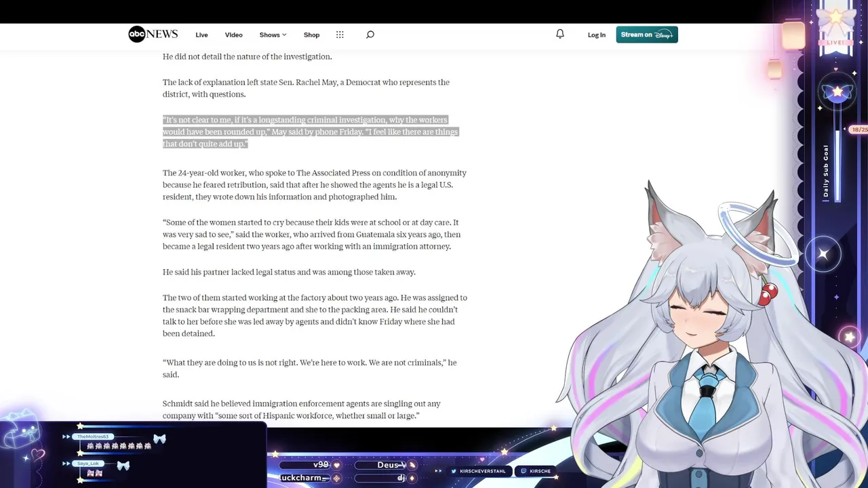Click TheMoltres63 chat username
The height and width of the screenshot is (488, 868).
click(x=93, y=436)
